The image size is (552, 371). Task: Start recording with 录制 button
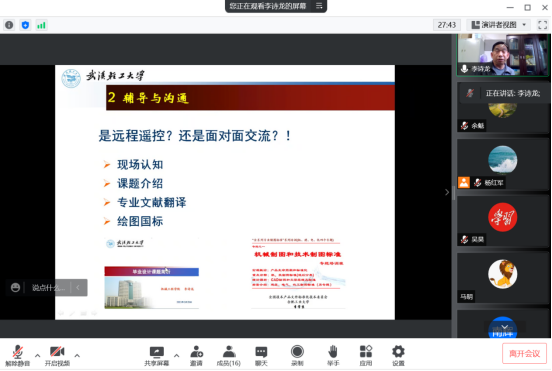pyautogui.click(x=297, y=356)
